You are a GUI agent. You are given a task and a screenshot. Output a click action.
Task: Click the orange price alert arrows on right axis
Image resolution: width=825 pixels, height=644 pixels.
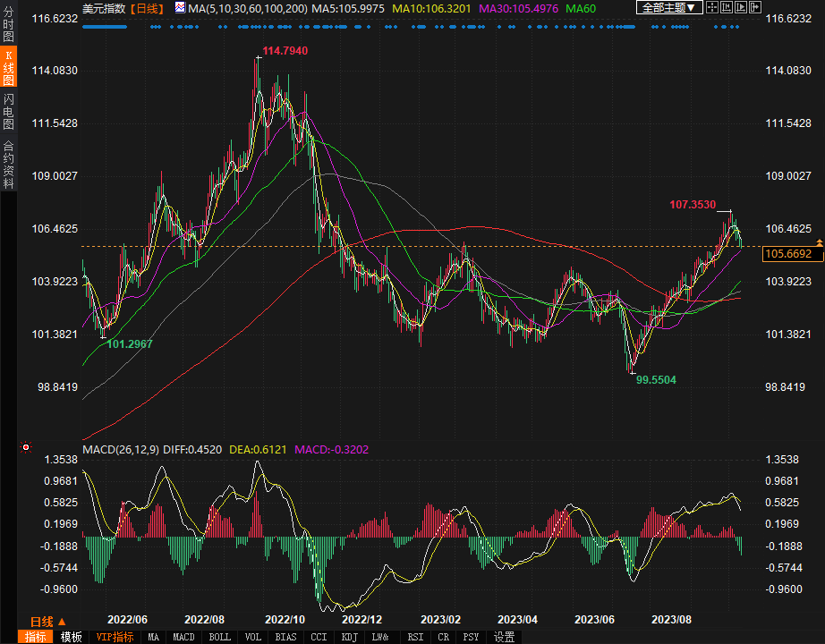point(819,242)
